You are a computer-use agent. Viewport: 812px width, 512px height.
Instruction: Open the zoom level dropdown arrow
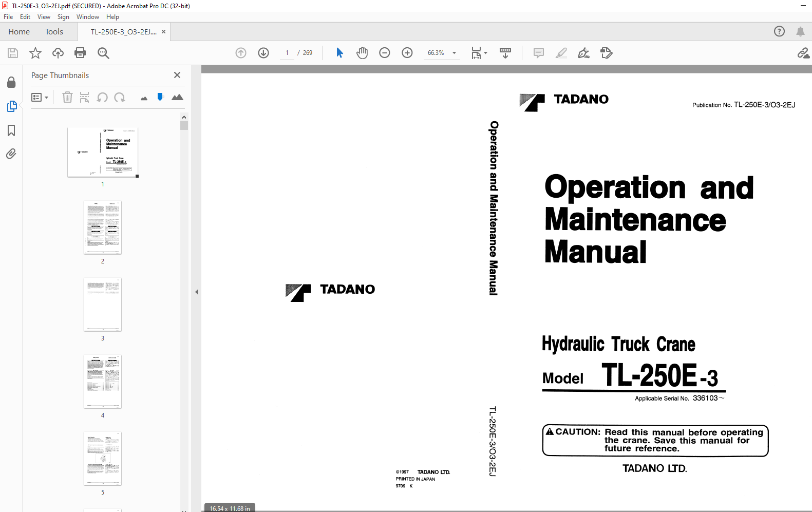(x=454, y=53)
